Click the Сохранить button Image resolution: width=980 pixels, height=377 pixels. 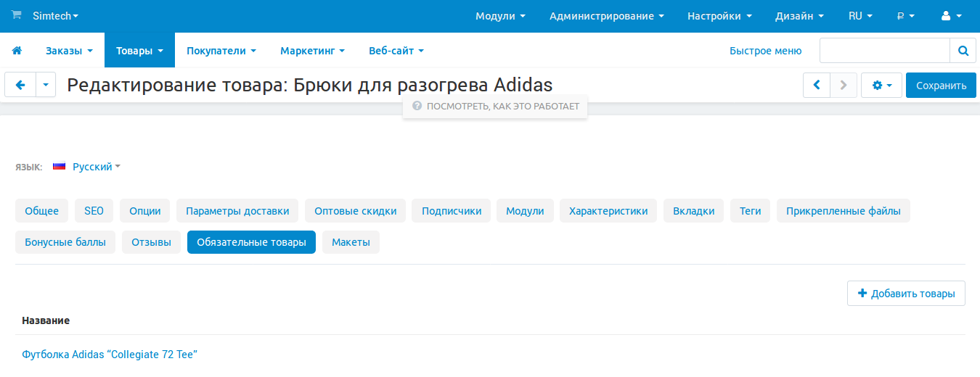pyautogui.click(x=941, y=85)
